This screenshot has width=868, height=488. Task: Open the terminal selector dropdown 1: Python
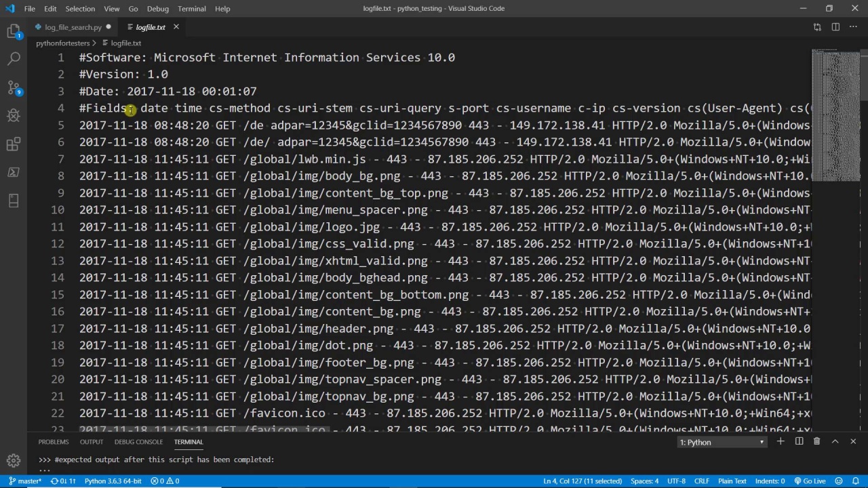coord(722,443)
